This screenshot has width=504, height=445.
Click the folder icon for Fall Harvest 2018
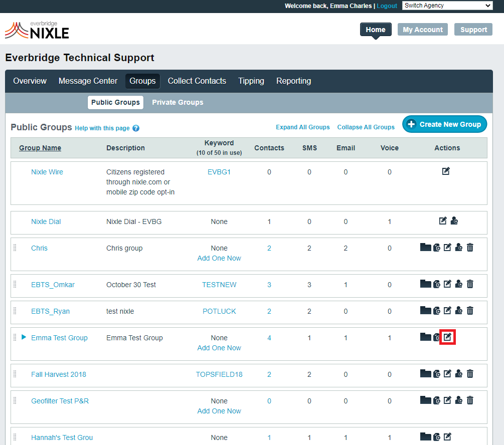pos(426,374)
